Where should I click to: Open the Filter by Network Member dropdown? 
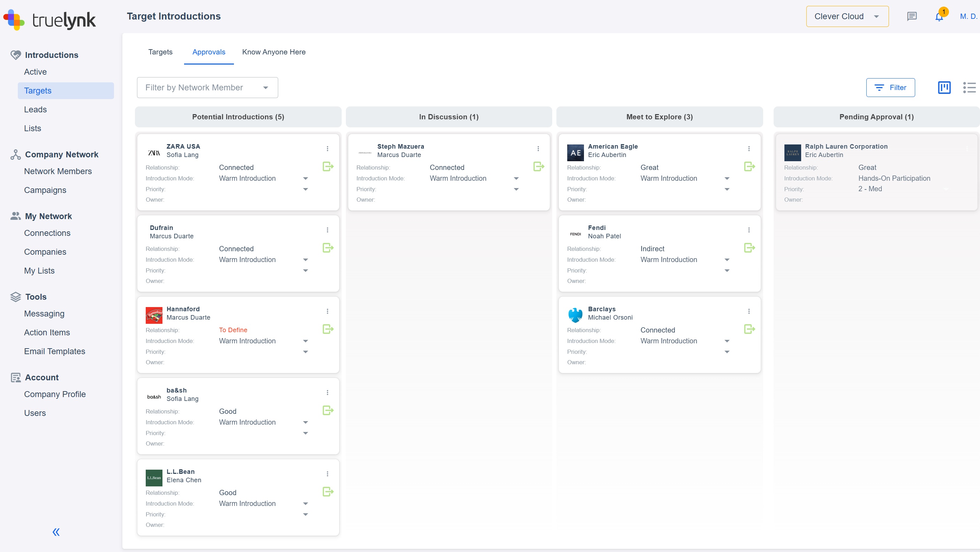207,88
